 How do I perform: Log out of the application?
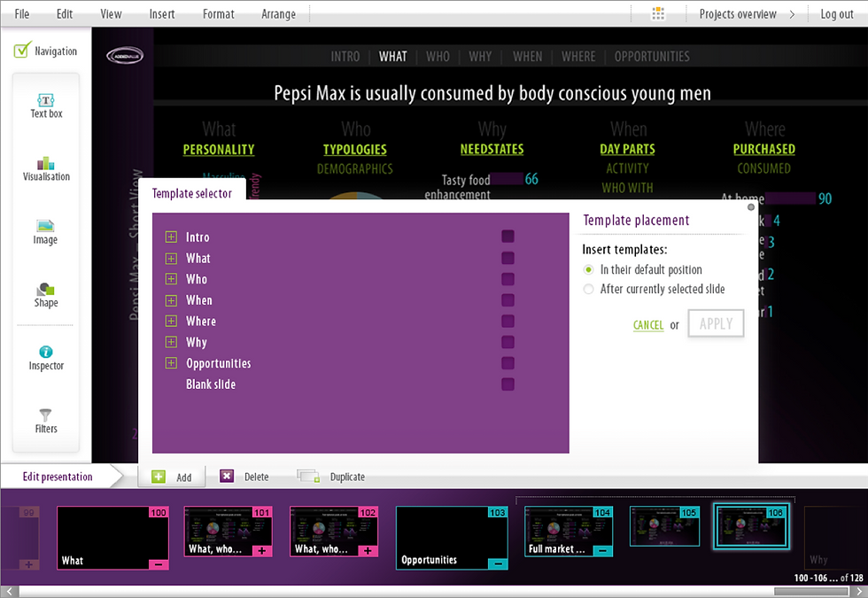[x=836, y=14]
